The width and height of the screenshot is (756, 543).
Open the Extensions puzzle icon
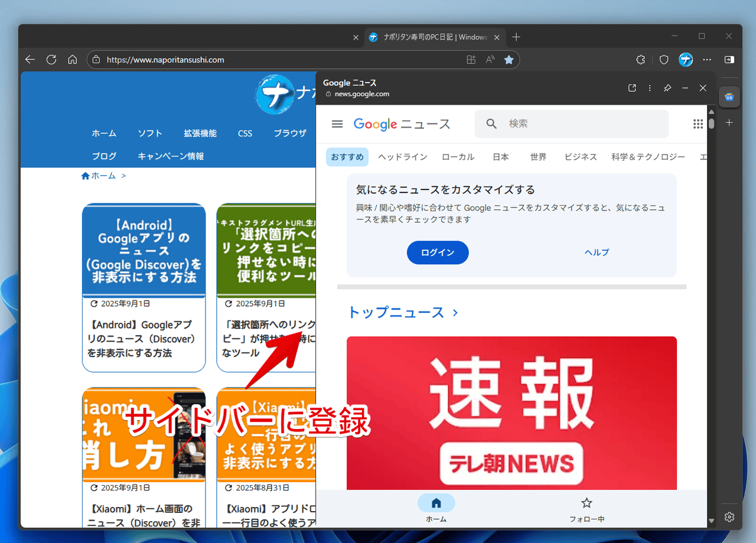pyautogui.click(x=640, y=60)
